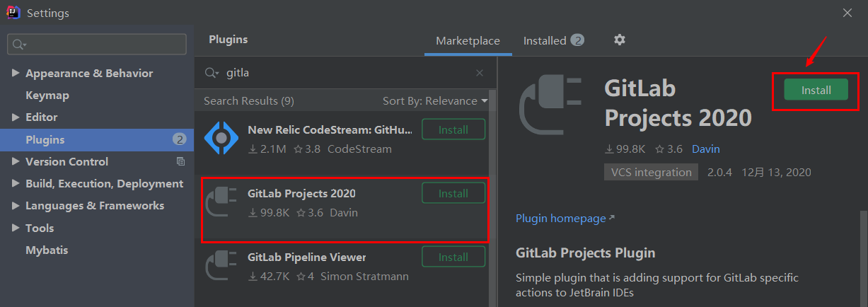Screen dimensions: 868x307
Task: Click the 99.8K downloads count in the details pane
Action: tap(624, 149)
